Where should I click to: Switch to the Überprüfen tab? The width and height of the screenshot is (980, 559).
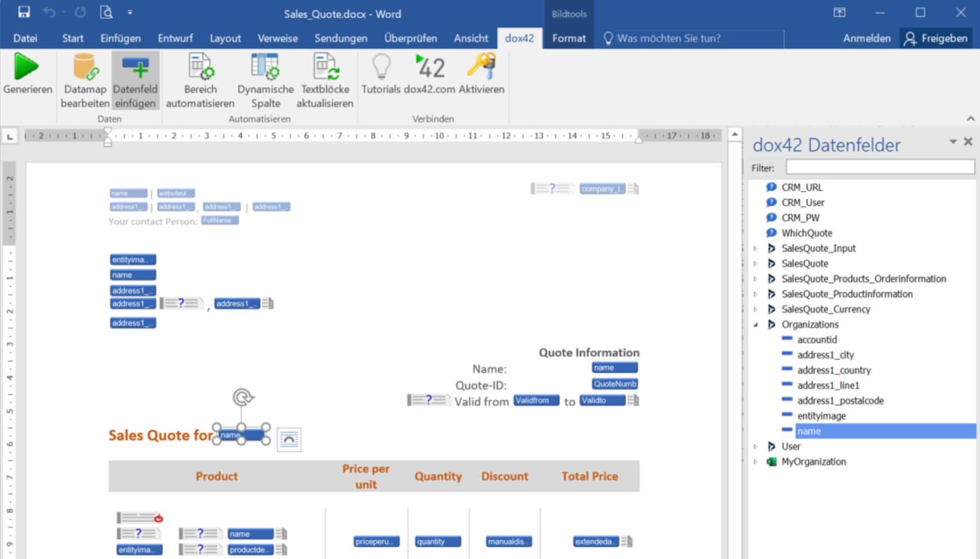[412, 38]
